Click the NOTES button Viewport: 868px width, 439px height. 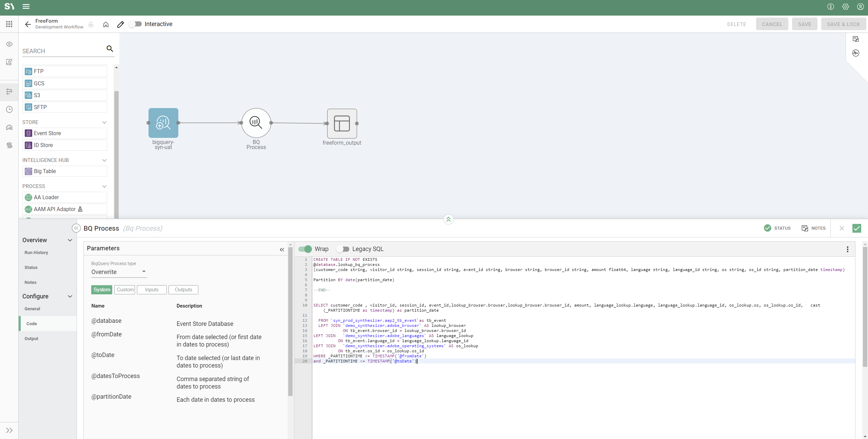pyautogui.click(x=813, y=228)
